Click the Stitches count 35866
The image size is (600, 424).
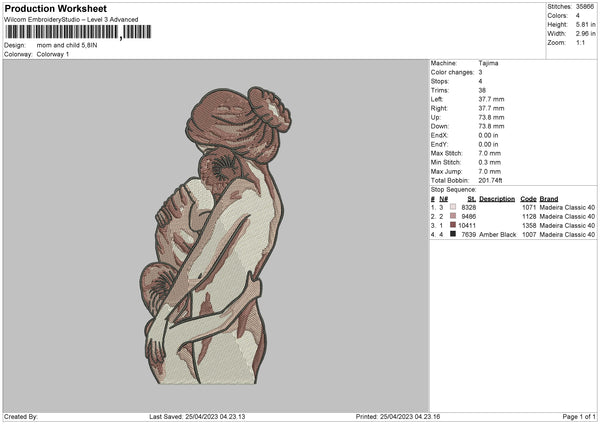coord(585,7)
